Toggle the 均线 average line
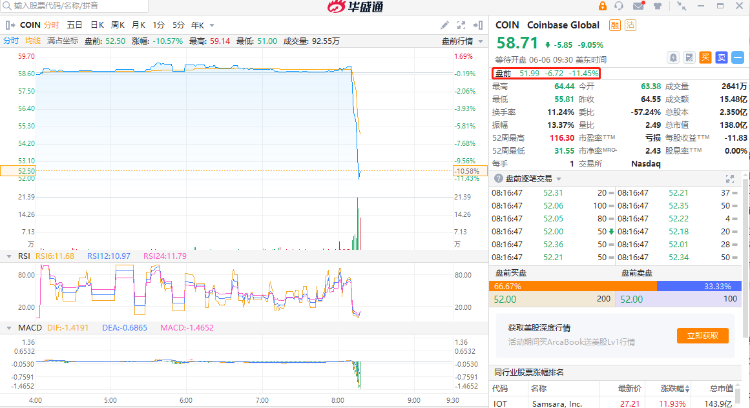 tap(33, 41)
